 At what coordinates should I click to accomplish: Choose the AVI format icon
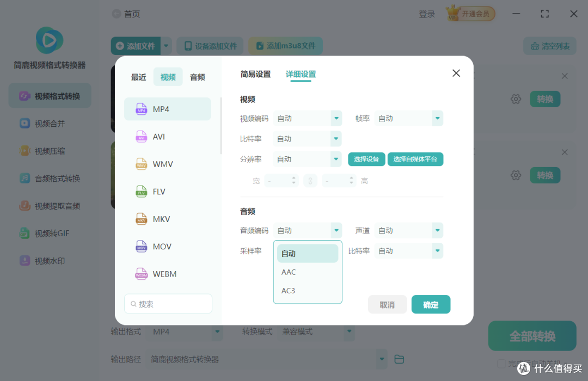tap(142, 137)
